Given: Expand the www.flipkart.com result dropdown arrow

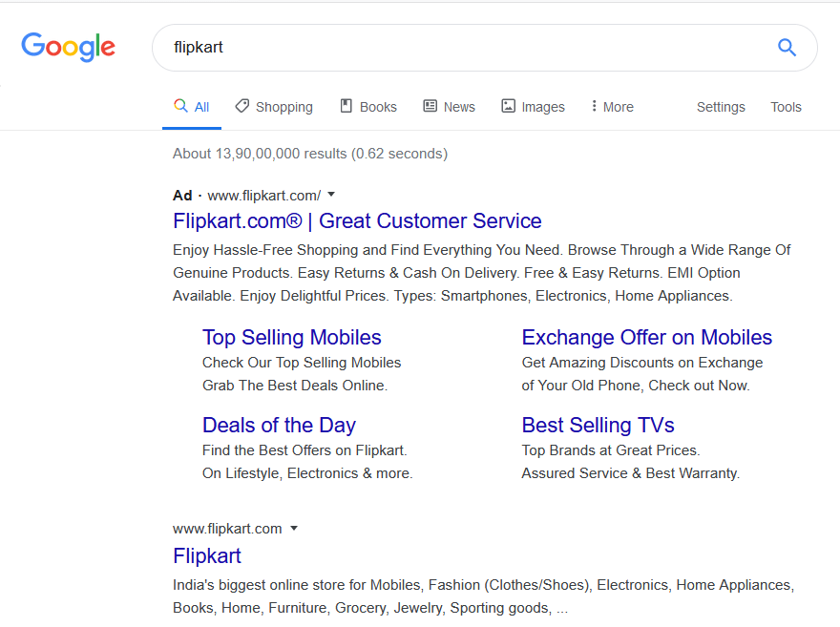Looking at the screenshot, I should click(x=294, y=529).
